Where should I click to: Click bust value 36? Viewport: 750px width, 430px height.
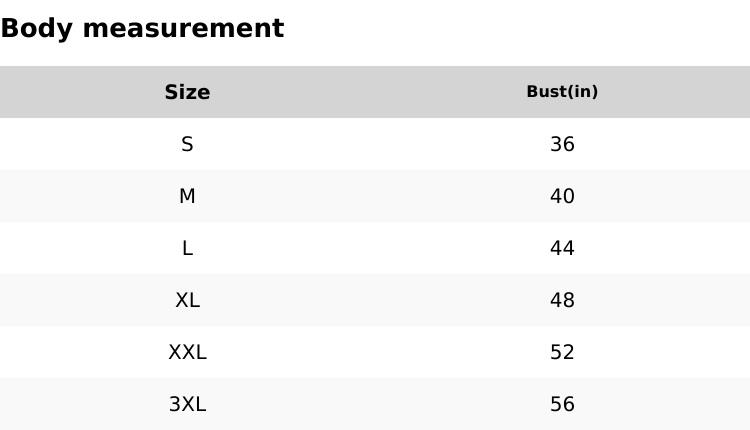pos(562,144)
